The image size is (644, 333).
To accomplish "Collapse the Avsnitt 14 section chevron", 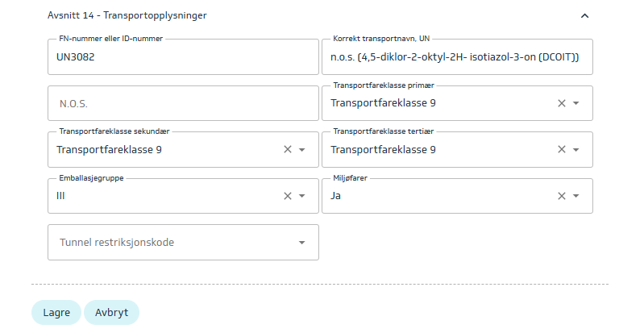I will (585, 15).
